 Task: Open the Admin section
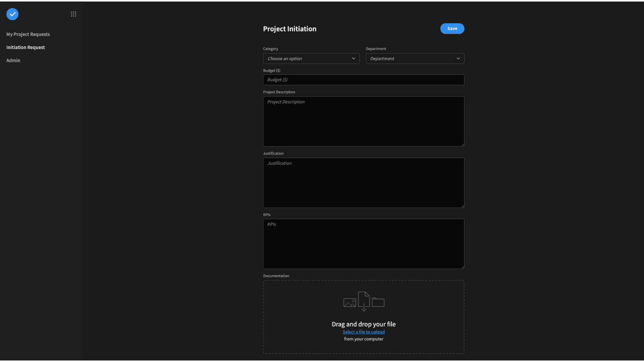[x=13, y=60]
